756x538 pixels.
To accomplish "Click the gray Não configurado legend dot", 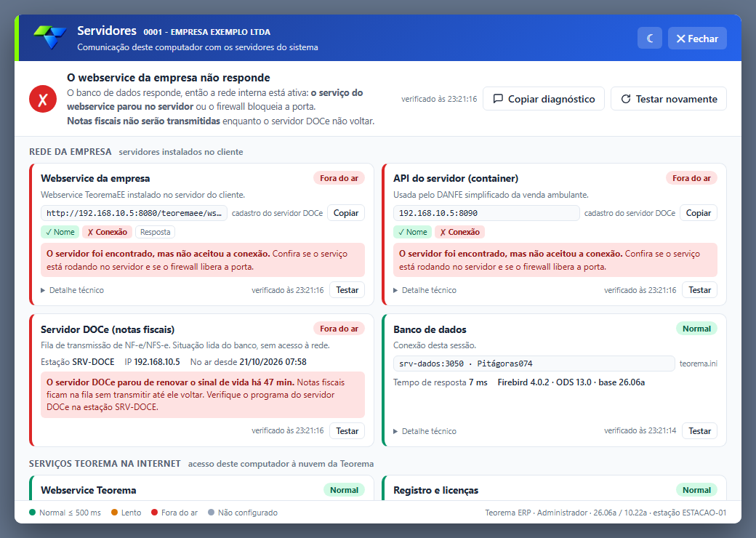I will click(211, 513).
